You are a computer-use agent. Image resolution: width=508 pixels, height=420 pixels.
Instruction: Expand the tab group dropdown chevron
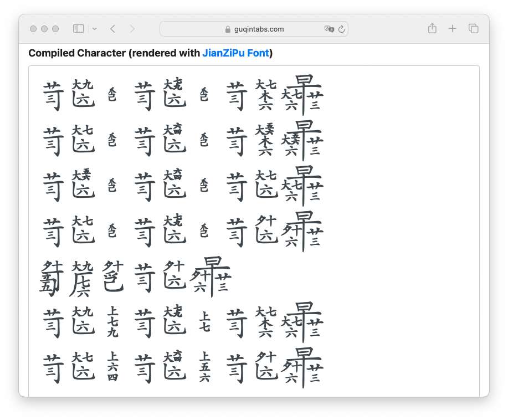pos(95,29)
